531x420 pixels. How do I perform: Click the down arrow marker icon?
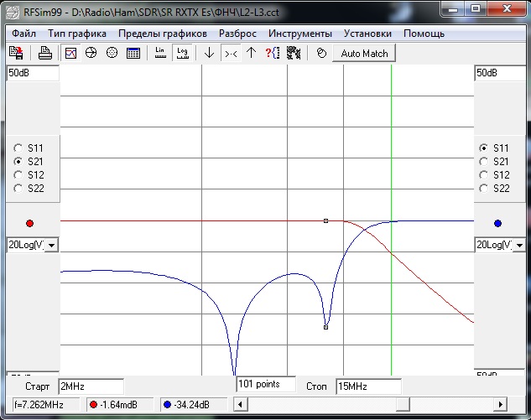210,53
